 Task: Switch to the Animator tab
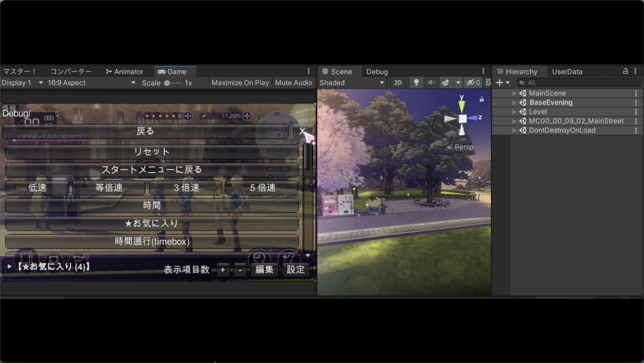125,72
